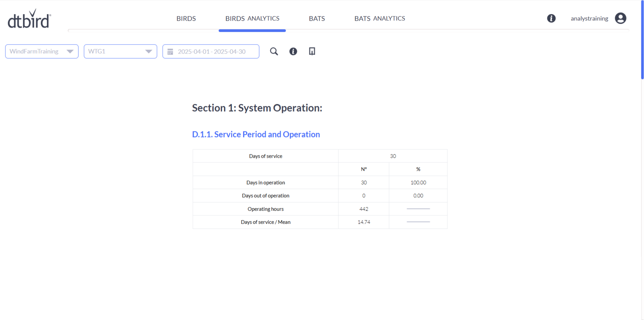Screen dimensions: 644x320
Task: Open the WTG1 turbine dropdown
Action: point(120,51)
